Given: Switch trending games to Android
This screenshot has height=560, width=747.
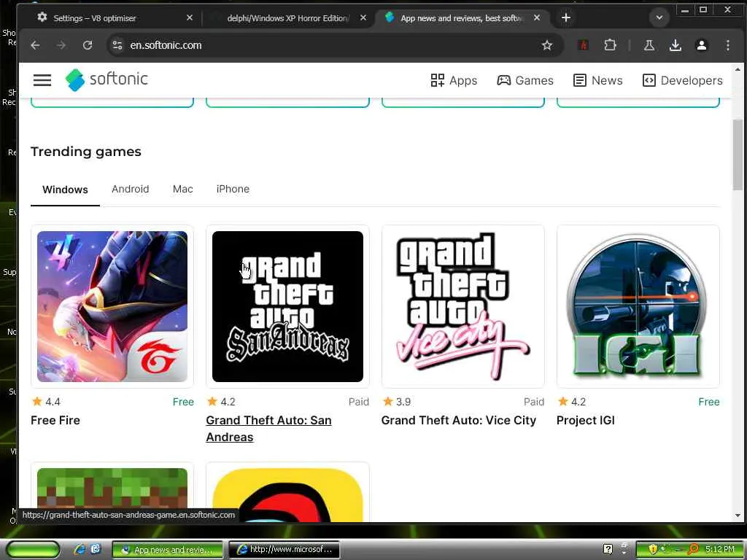Looking at the screenshot, I should tap(130, 189).
